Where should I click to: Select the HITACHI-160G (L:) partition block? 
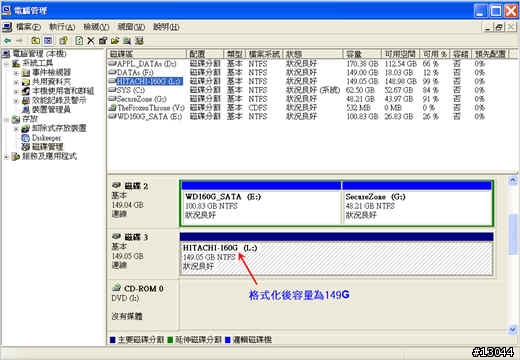click(x=336, y=254)
